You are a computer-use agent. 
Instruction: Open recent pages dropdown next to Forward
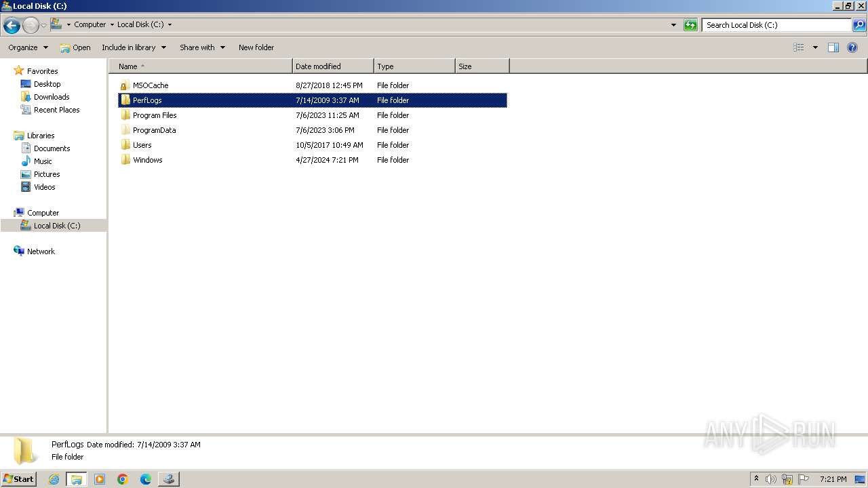pos(43,26)
